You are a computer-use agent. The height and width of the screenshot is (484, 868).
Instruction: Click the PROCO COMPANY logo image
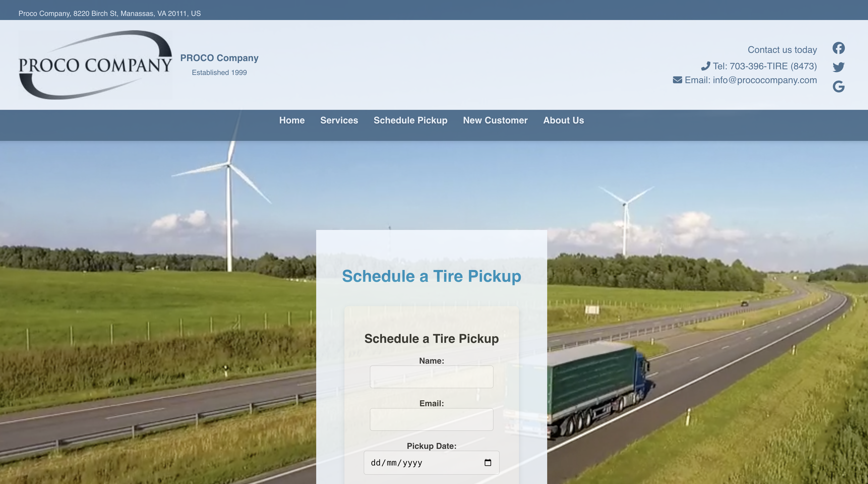tap(95, 65)
